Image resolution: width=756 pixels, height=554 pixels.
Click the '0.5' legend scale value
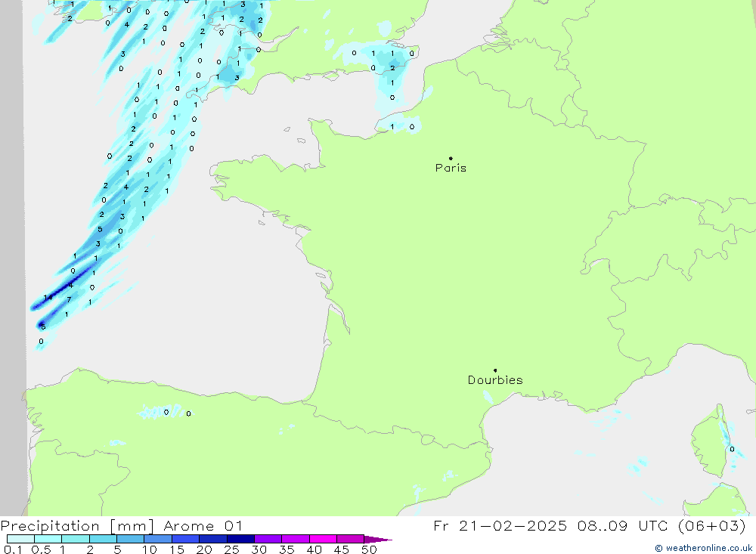(41, 549)
